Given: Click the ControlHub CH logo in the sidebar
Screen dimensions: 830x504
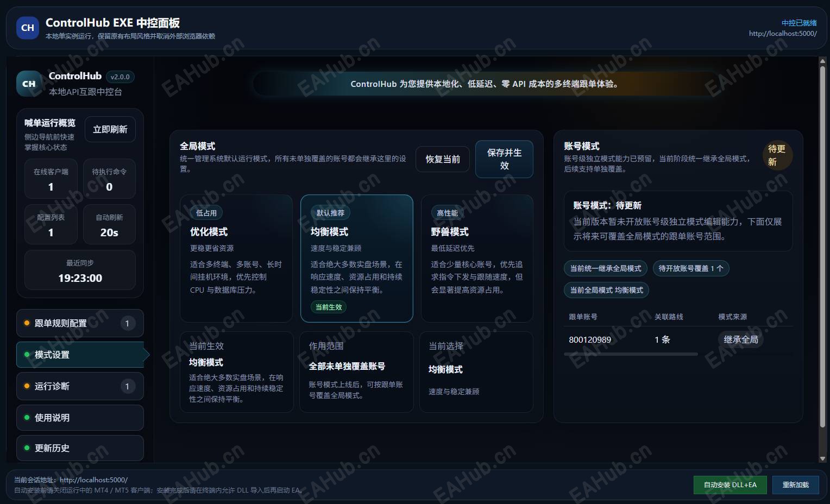Looking at the screenshot, I should click(29, 84).
